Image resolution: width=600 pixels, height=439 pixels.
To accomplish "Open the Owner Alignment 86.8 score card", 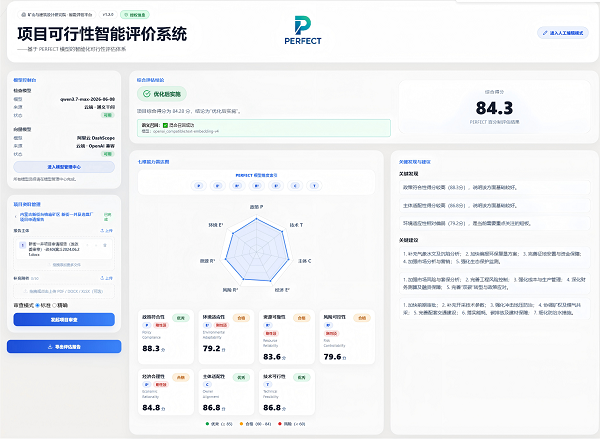I will click(226, 392).
